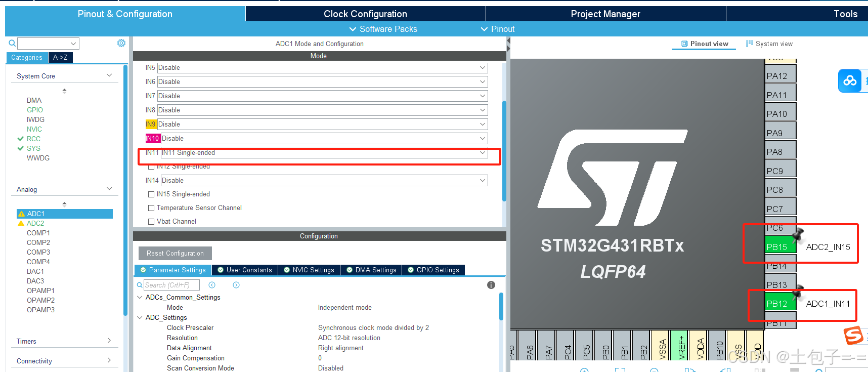Collapse the ADCs_Common_Settings group

click(140, 297)
